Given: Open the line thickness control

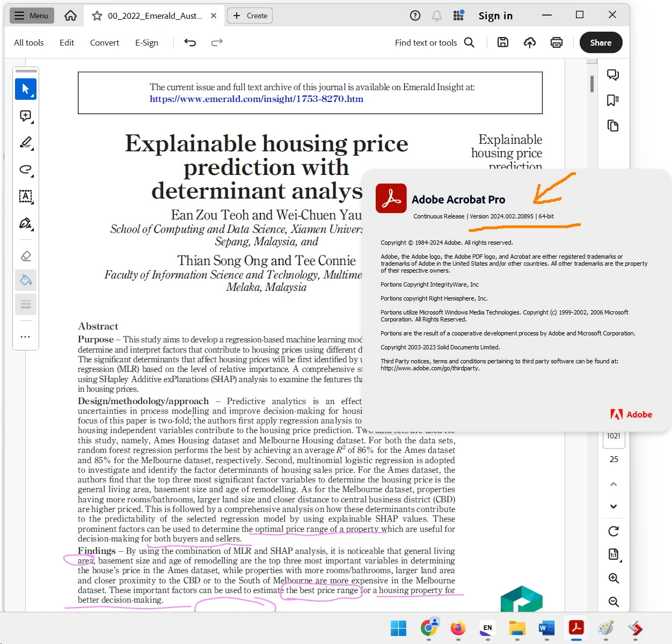Looking at the screenshot, I should (26, 305).
